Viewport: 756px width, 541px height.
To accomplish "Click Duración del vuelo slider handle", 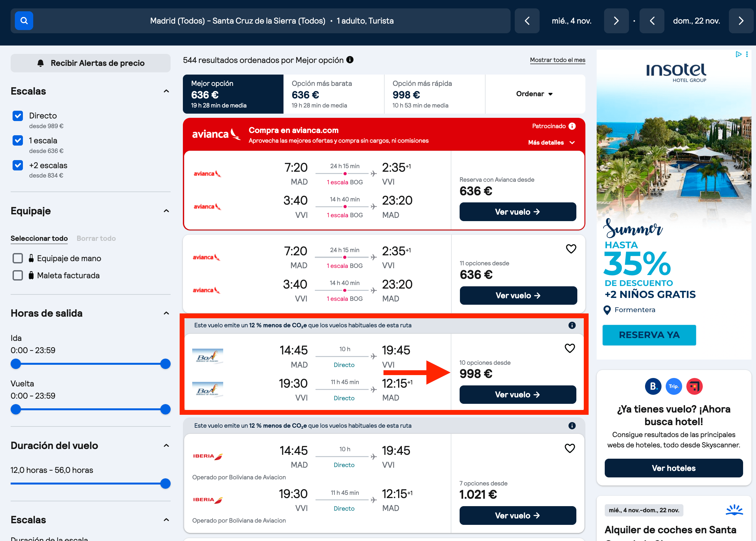I will click(165, 484).
